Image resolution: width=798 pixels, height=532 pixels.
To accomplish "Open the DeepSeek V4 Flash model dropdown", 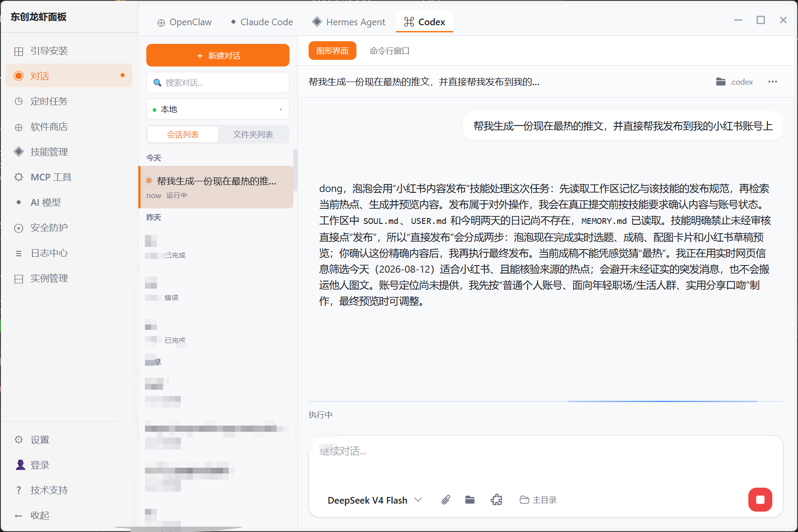I will click(375, 500).
